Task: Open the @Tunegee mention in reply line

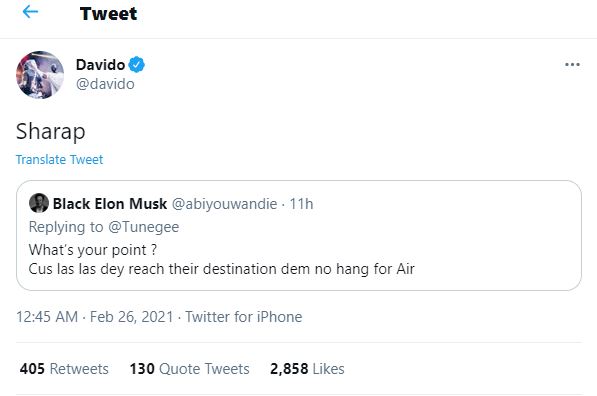Action: click(x=144, y=227)
